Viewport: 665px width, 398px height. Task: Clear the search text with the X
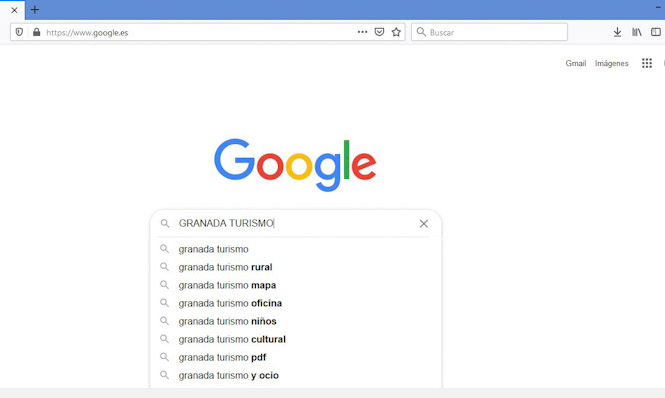(424, 224)
